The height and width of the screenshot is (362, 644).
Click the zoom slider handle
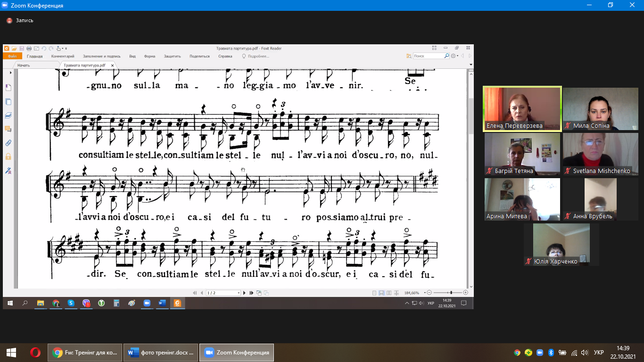click(x=451, y=293)
